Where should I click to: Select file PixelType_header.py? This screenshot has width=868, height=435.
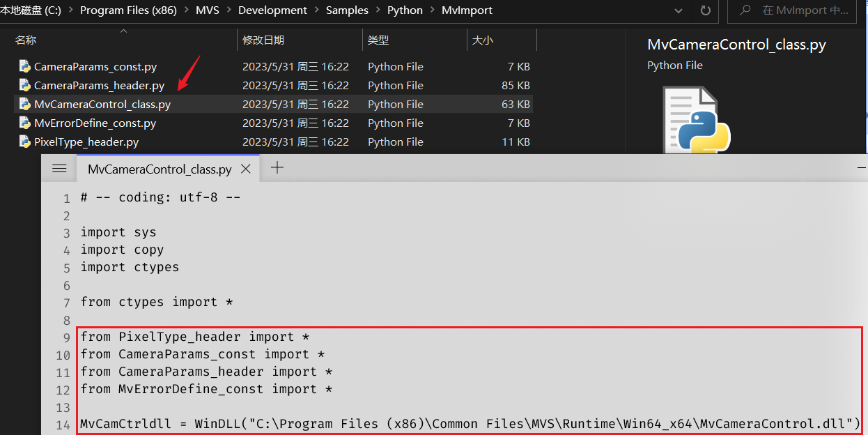86,142
